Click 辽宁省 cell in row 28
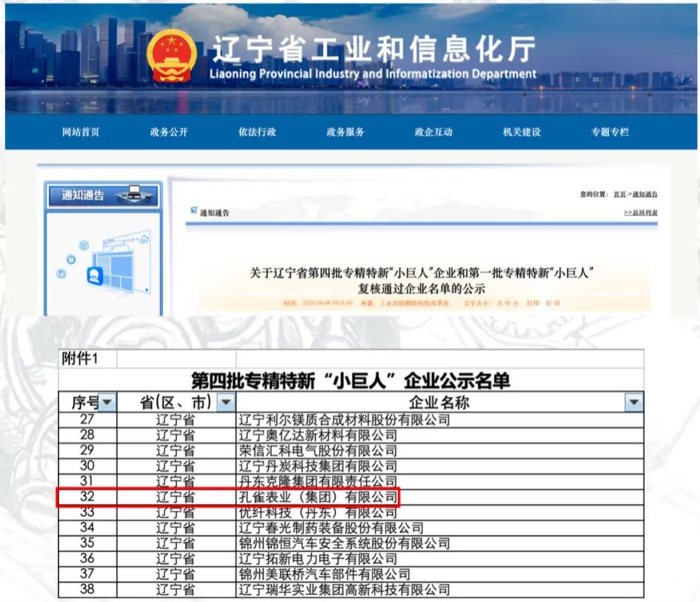The width and height of the screenshot is (700, 602). (176, 435)
